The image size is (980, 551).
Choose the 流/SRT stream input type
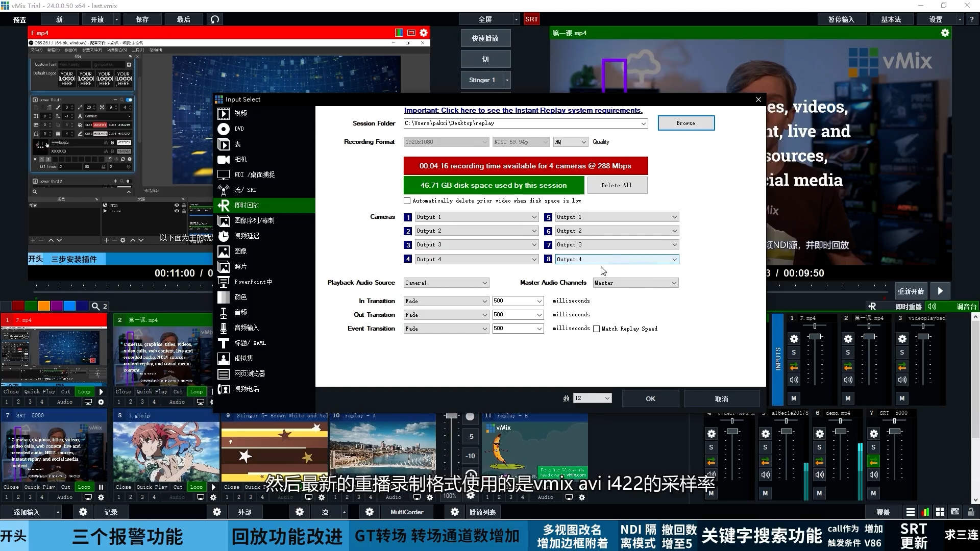245,190
